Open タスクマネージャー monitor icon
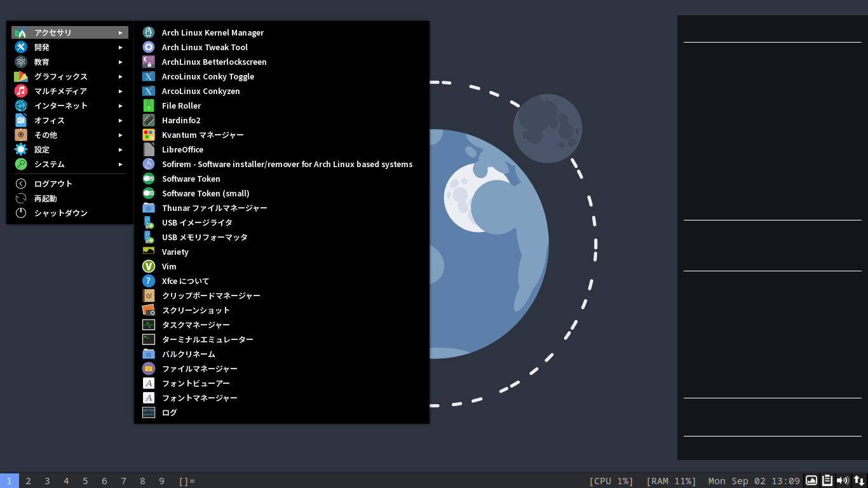Screen dimensions: 868x488 point(149,325)
